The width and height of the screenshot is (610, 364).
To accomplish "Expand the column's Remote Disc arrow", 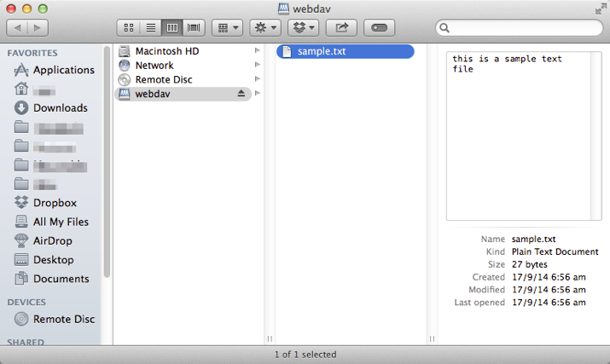I will [257, 79].
